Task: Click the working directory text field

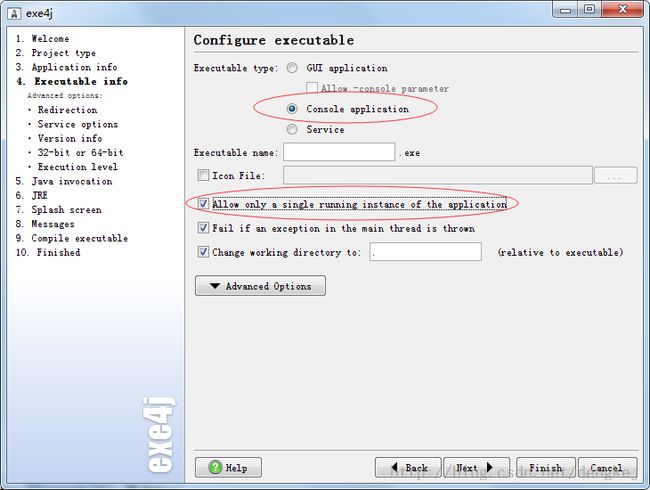Action: tap(425, 252)
